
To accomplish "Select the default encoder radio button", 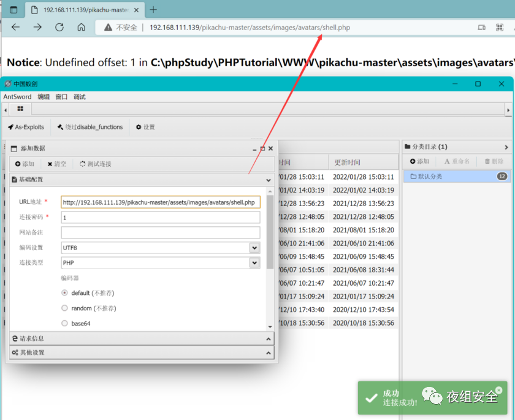I will tap(65, 292).
